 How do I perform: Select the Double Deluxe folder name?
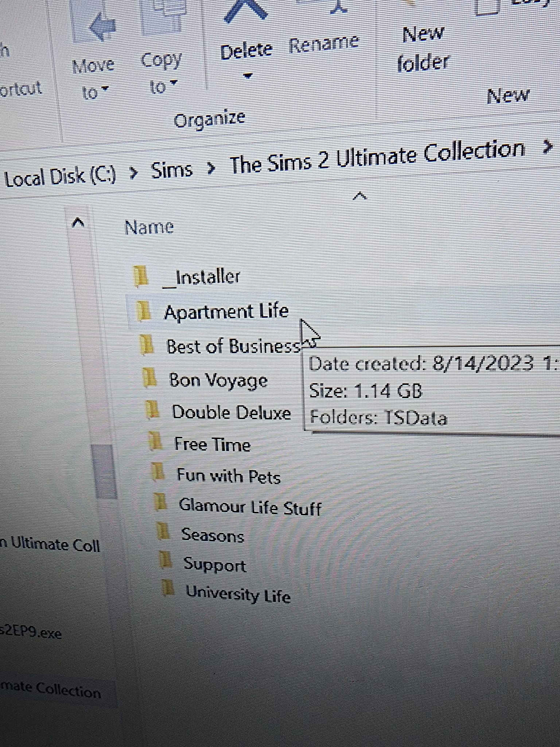point(232,413)
